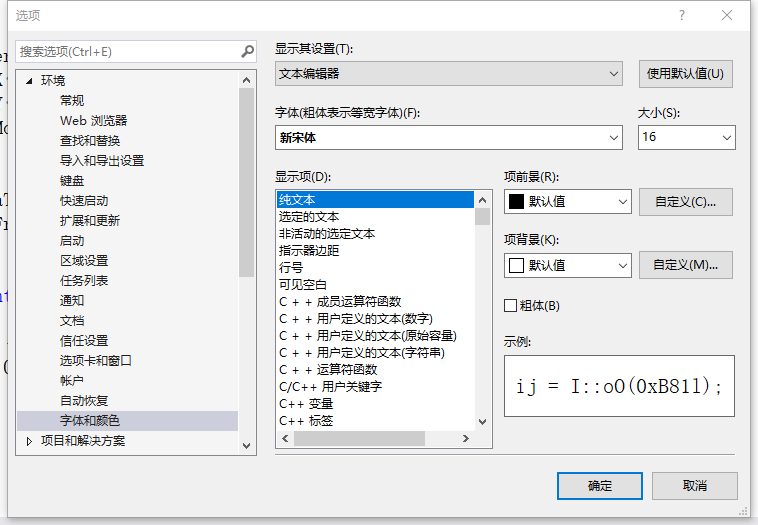This screenshot has width=758, height=525.
Task: Enable the 粗体 checkbox
Action: coord(511,305)
